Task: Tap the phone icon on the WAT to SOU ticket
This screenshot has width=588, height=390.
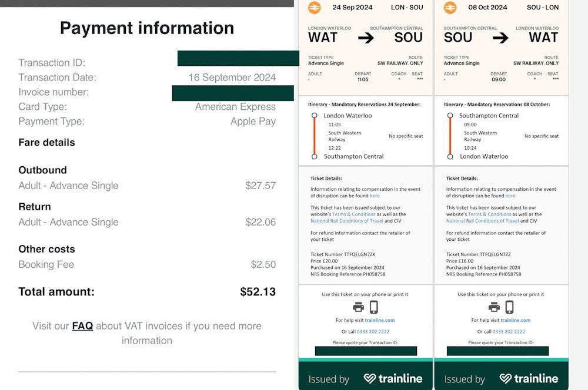Action: 373,307
